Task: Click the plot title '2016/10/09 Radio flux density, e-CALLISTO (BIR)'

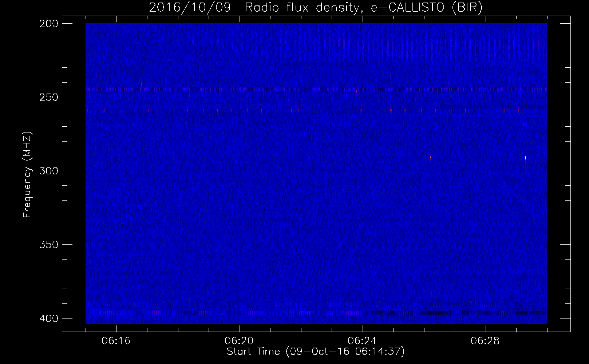Action: coord(316,8)
